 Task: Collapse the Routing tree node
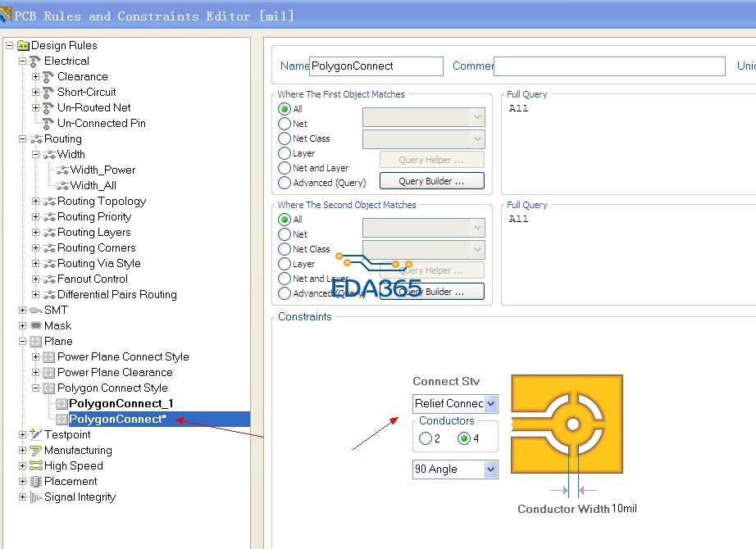[22, 138]
